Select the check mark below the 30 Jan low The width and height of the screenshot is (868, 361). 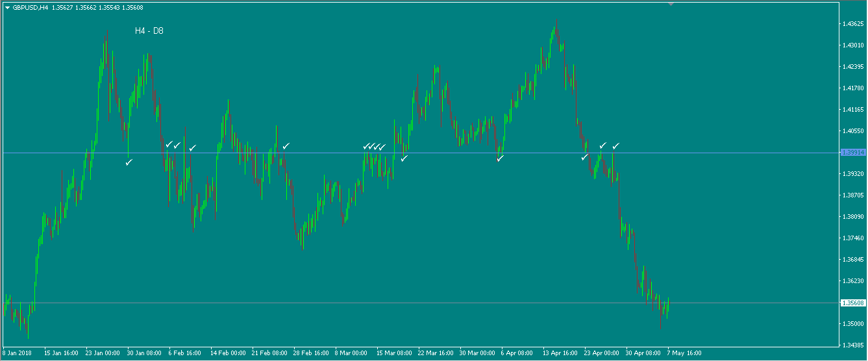[x=129, y=162]
